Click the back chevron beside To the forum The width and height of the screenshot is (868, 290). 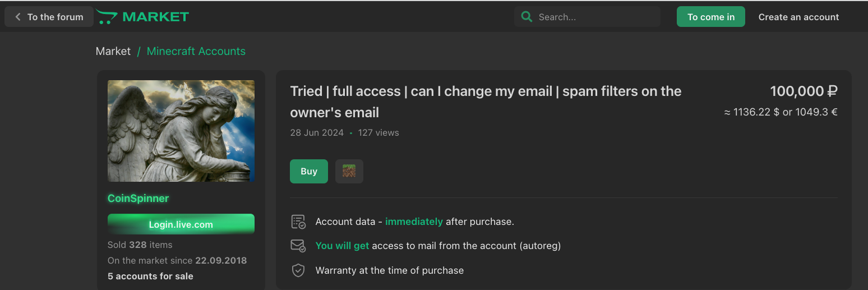[x=17, y=17]
